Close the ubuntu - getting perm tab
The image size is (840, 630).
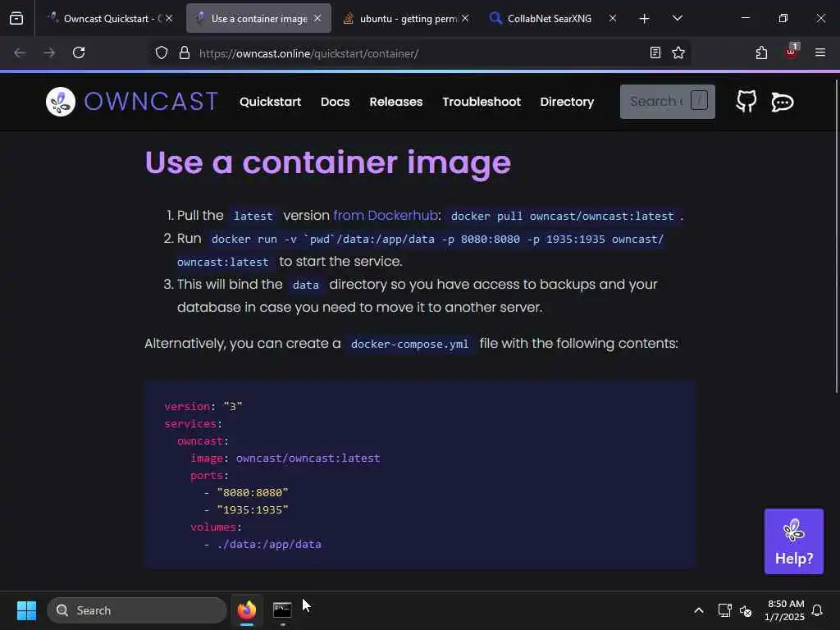click(465, 18)
